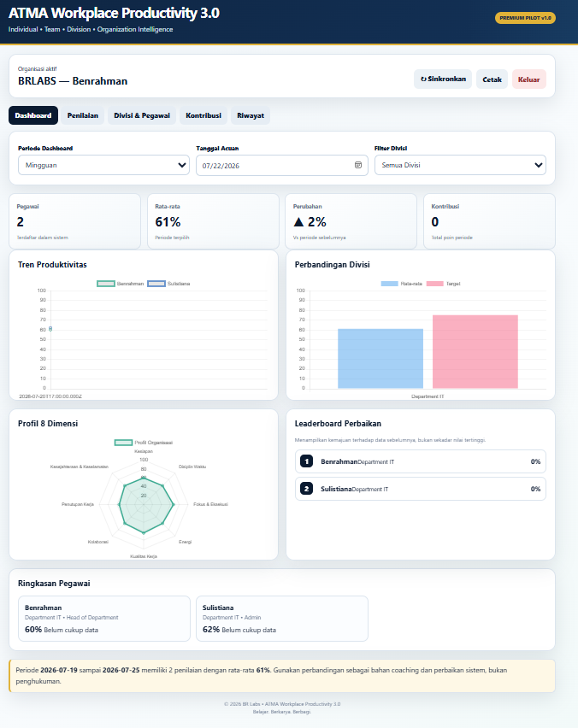The width and height of the screenshot is (578, 728).
Task: Click the Sinkronkan button
Action: (x=443, y=79)
